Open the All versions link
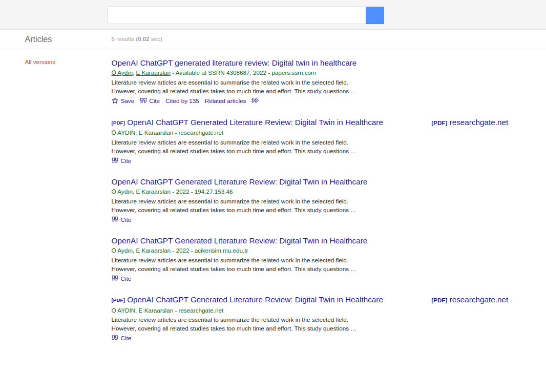This screenshot has height=392, width=546. pos(40,62)
